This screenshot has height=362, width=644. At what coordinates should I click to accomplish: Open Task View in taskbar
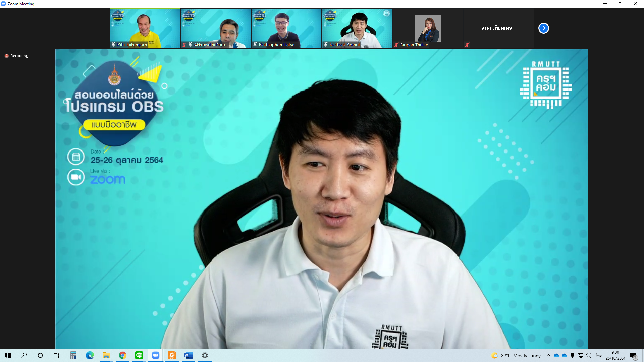(56, 355)
